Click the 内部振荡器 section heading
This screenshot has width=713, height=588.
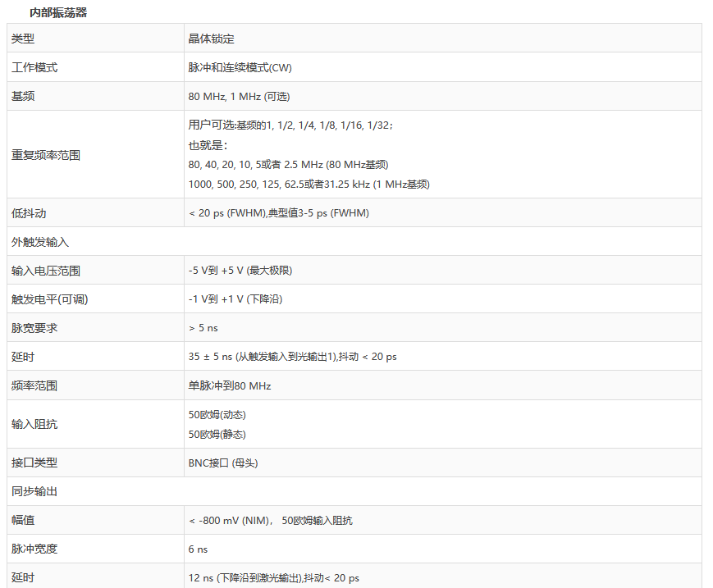point(58,12)
